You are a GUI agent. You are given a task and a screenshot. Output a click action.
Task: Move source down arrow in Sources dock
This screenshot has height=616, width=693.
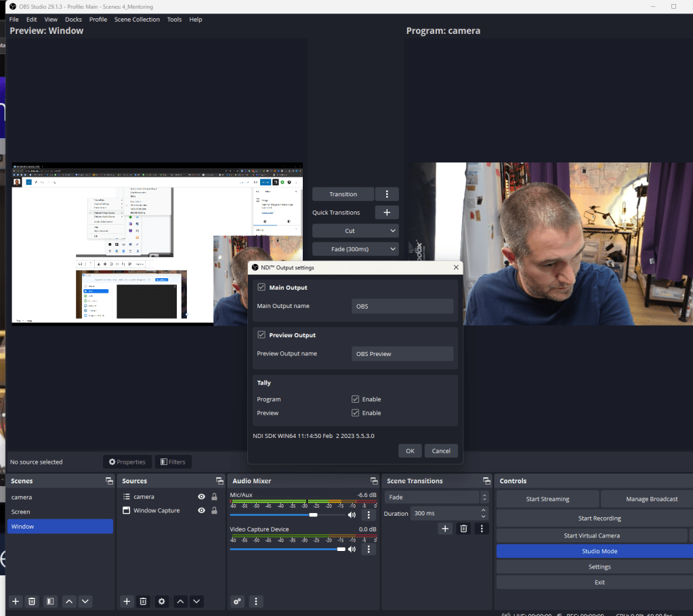pos(196,601)
